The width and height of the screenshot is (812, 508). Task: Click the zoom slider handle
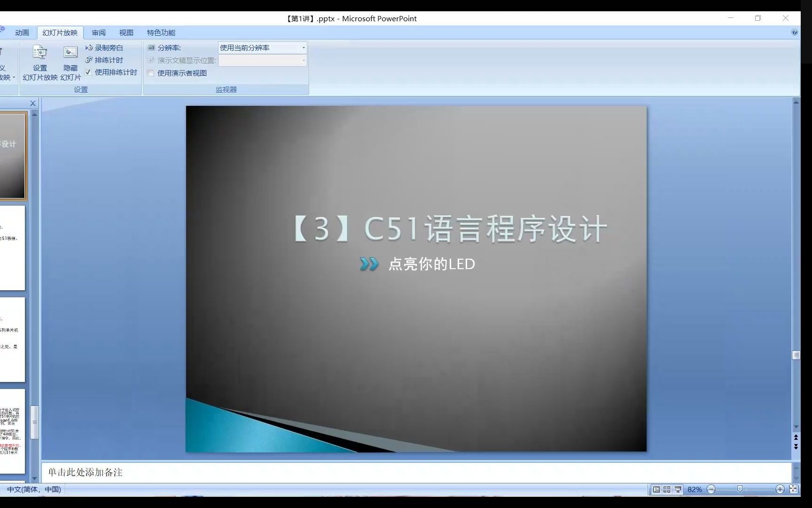pos(740,489)
